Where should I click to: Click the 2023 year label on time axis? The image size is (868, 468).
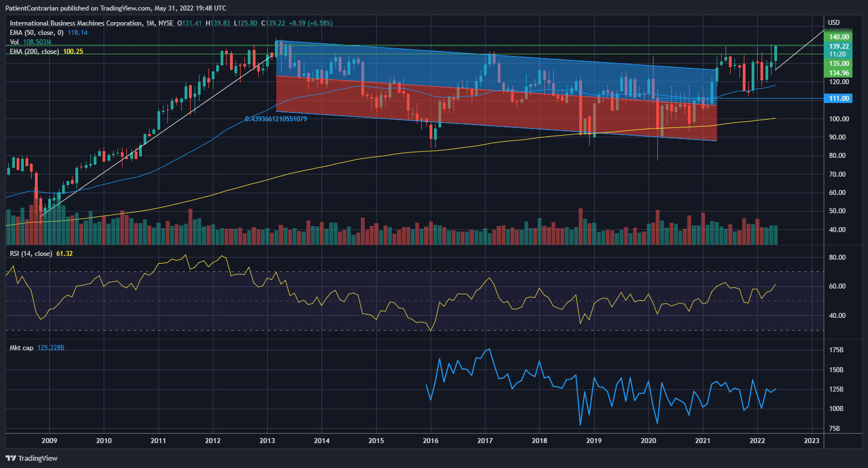[x=811, y=441]
